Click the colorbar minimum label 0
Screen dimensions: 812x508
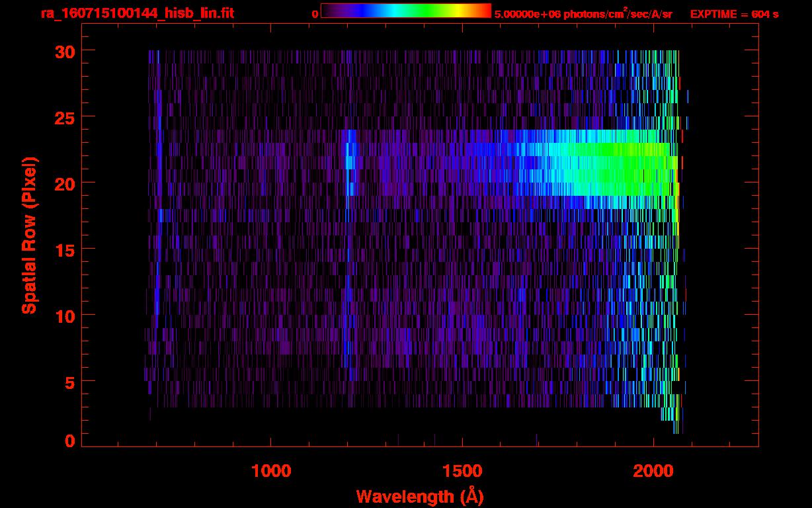315,14
